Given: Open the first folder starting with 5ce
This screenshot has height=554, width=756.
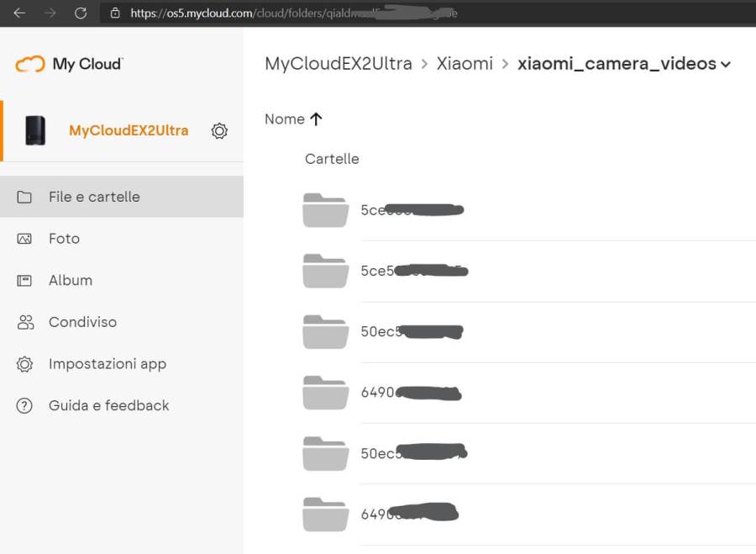Looking at the screenshot, I should pyautogui.click(x=326, y=210).
